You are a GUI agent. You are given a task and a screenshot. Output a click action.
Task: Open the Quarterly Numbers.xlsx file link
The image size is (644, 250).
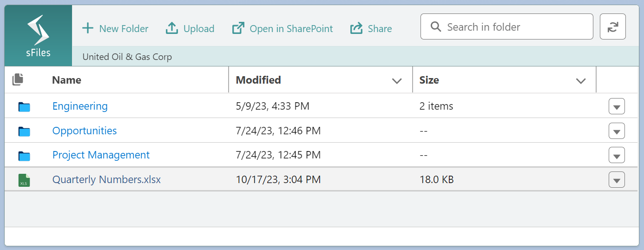tap(106, 179)
